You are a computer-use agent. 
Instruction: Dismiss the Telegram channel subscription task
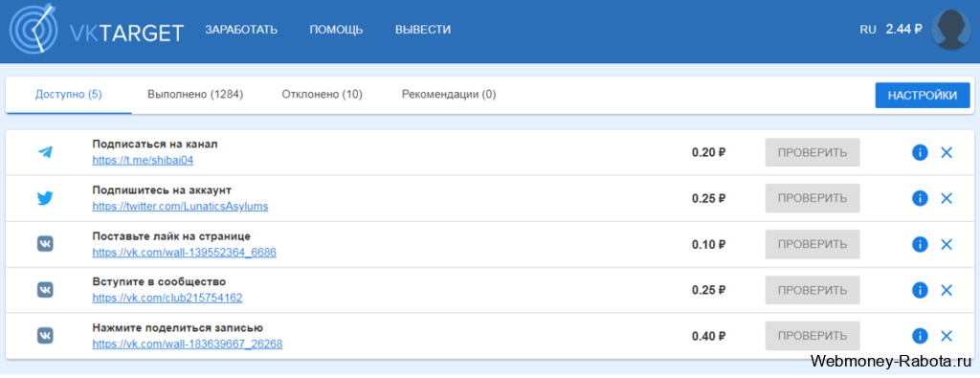pos(947,152)
